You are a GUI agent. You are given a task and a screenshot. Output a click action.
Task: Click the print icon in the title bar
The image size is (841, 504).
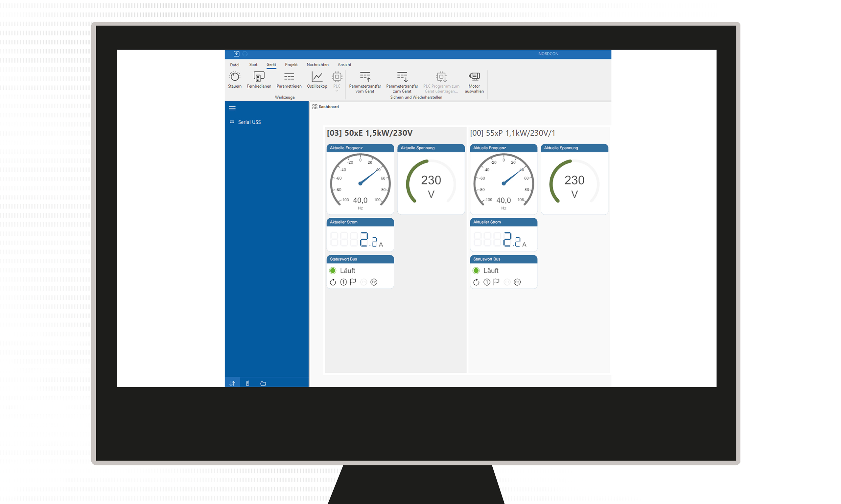(x=245, y=54)
